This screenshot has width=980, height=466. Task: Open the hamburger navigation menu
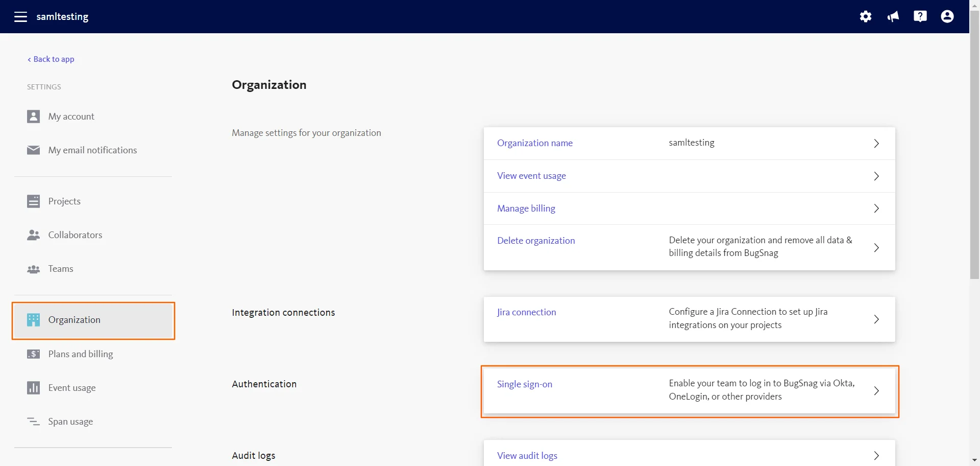coord(20,17)
